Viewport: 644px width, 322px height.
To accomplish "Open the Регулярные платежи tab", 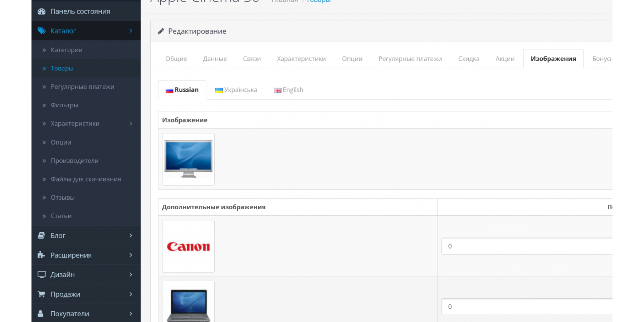I will [410, 59].
